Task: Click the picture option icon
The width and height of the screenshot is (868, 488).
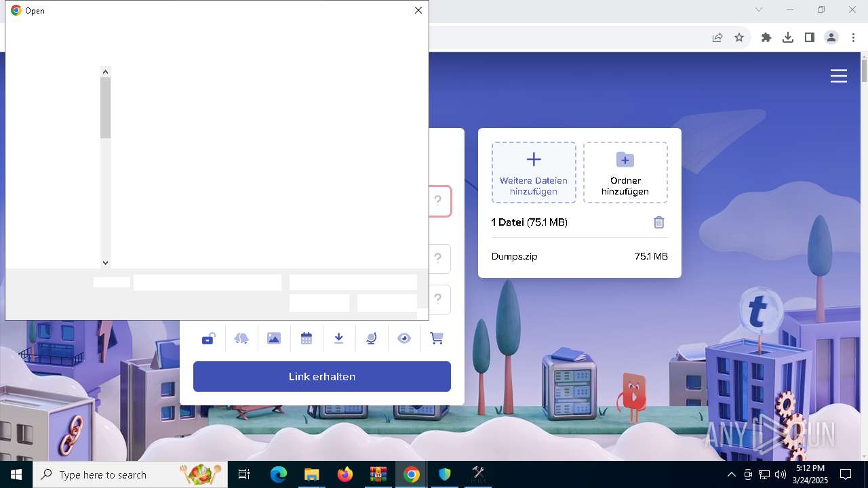Action: [274, 338]
